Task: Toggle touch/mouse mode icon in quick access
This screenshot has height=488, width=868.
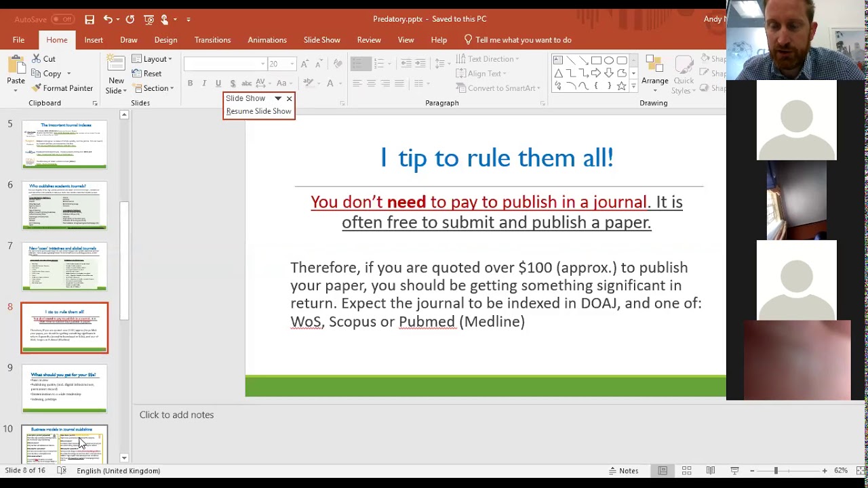Action: click(165, 20)
